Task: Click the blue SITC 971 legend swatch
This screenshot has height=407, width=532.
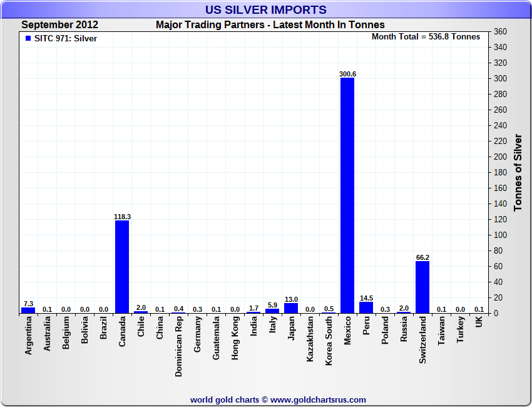Action: (28, 39)
